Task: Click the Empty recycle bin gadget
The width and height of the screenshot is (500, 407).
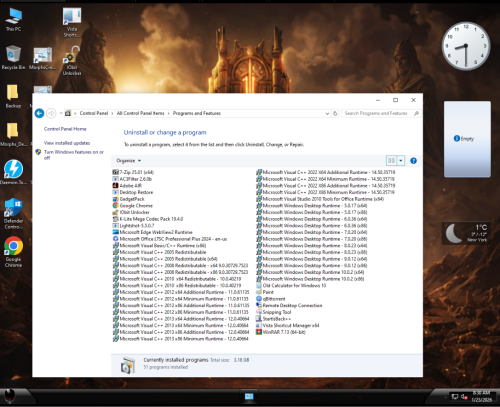Action: coord(467,139)
